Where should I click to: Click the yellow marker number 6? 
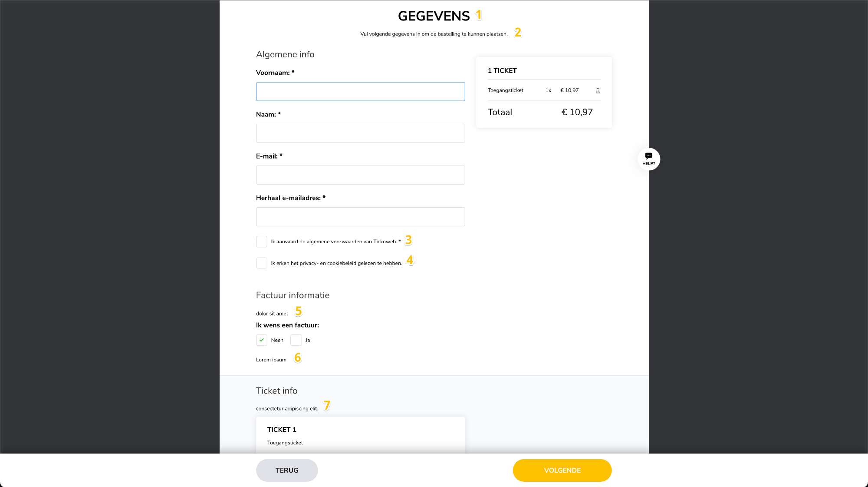[x=297, y=358]
